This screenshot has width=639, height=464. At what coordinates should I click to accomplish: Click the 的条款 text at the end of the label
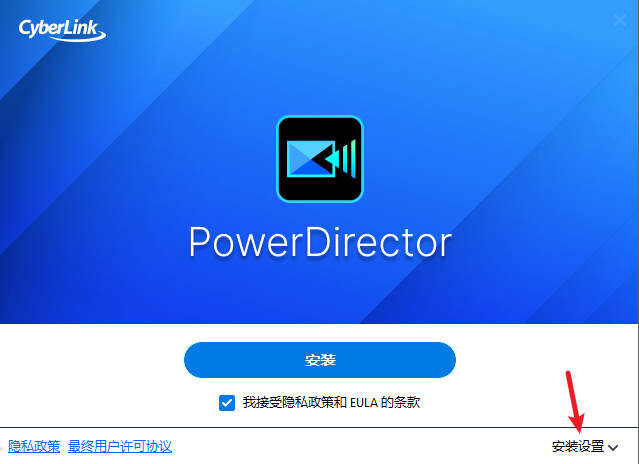401,402
